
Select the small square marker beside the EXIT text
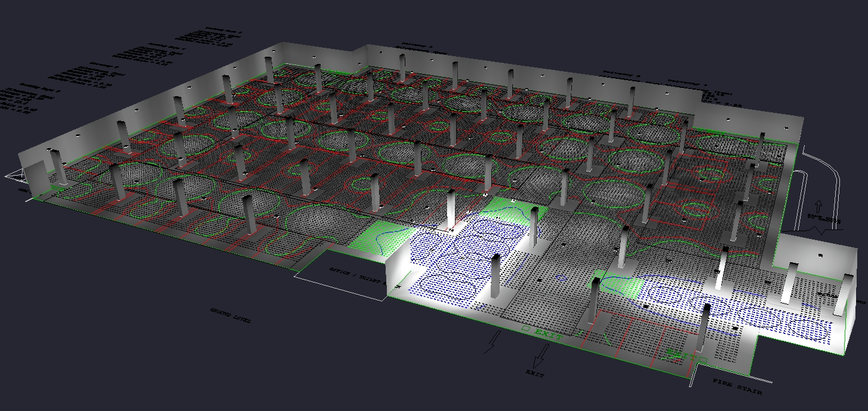pos(525,329)
